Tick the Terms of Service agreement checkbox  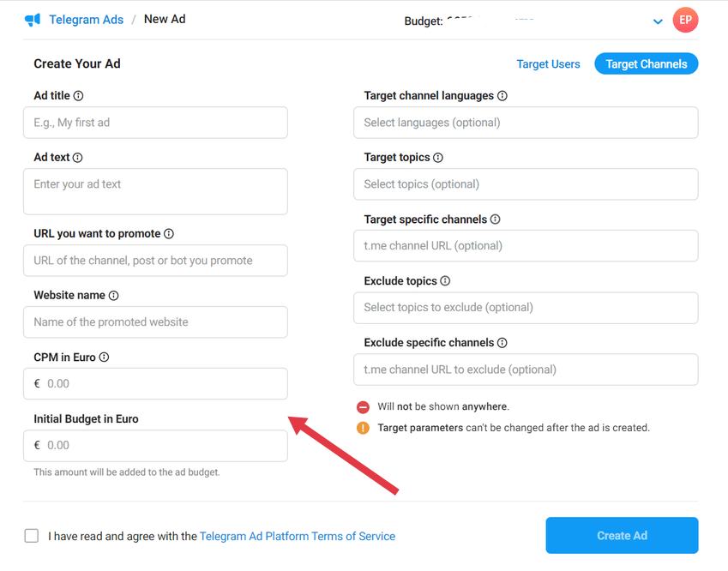click(x=32, y=536)
